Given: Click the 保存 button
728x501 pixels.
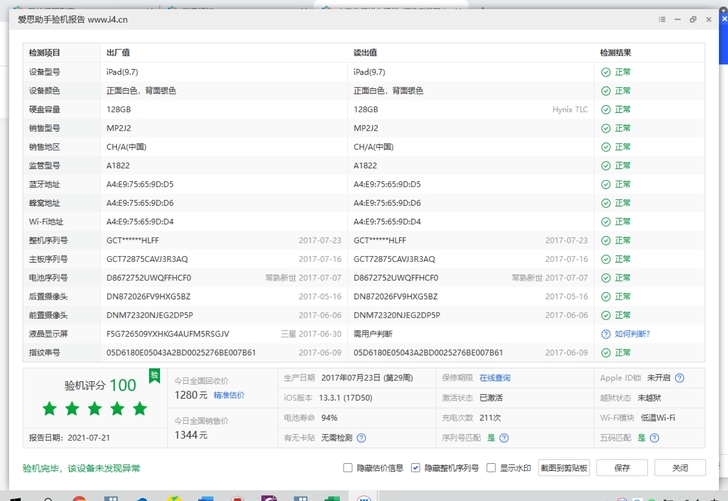Looking at the screenshot, I should tap(622, 468).
